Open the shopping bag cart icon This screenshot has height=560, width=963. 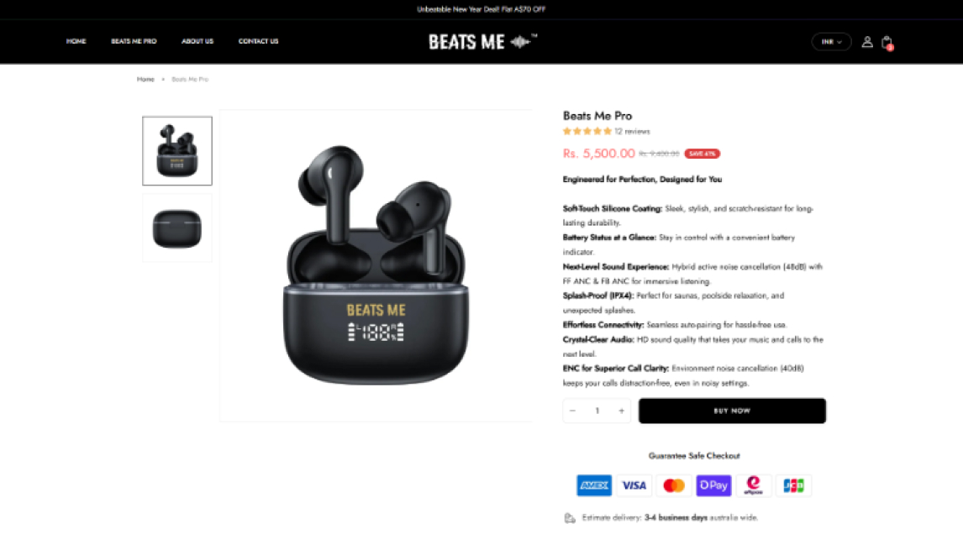[887, 42]
